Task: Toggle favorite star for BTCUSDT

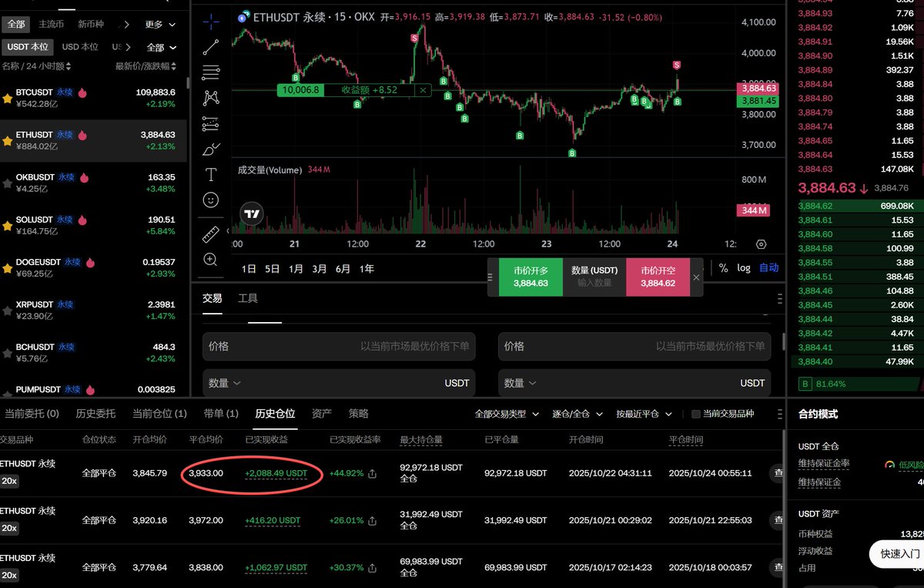Action: pyautogui.click(x=8, y=98)
